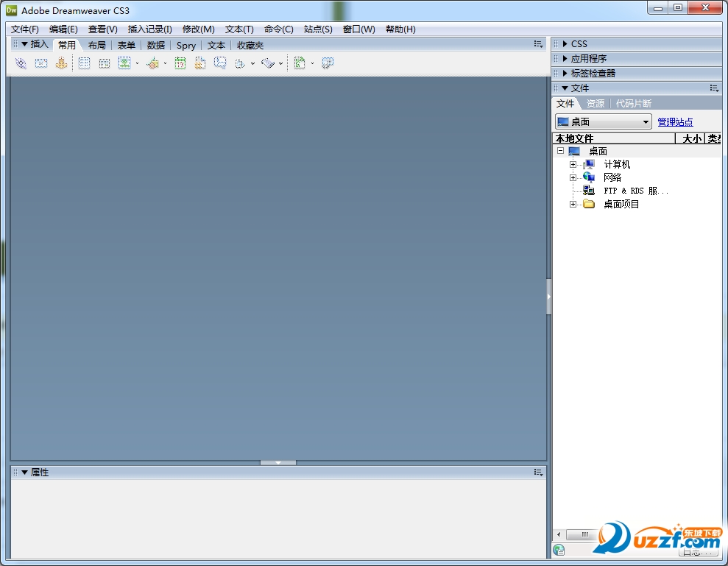Click the Script insert icon

(269, 63)
